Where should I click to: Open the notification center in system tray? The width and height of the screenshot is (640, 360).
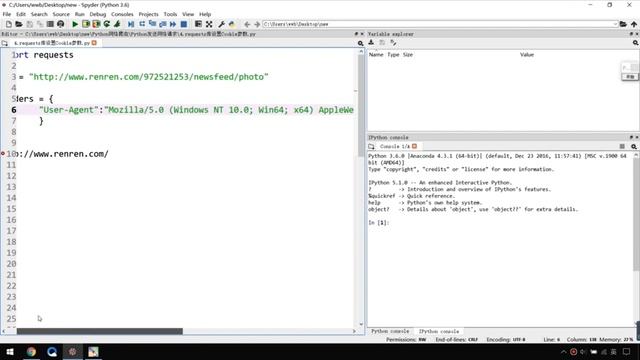click(627, 351)
